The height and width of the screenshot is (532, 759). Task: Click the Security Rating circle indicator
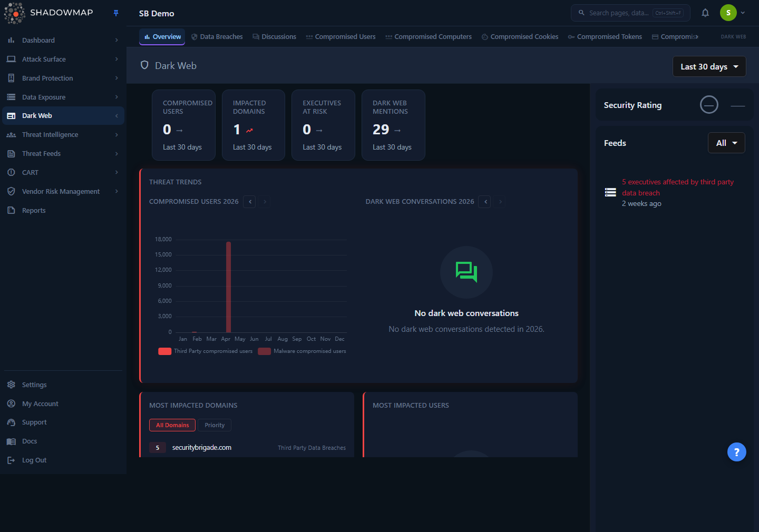click(709, 105)
